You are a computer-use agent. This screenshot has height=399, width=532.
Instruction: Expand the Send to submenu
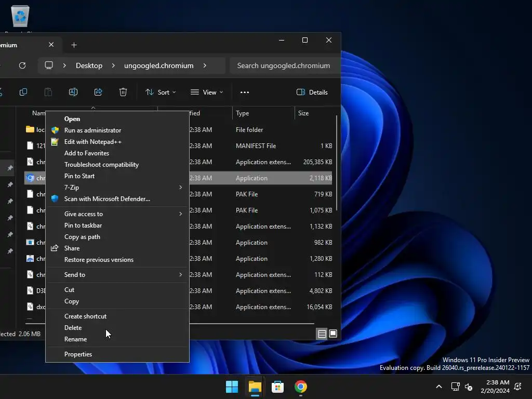(x=117, y=275)
